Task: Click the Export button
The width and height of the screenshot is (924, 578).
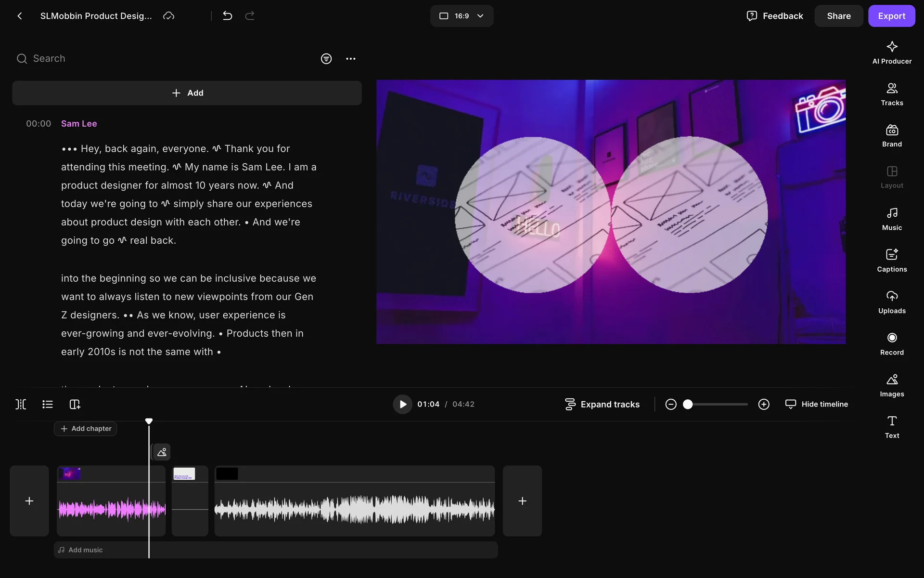Action: [891, 16]
